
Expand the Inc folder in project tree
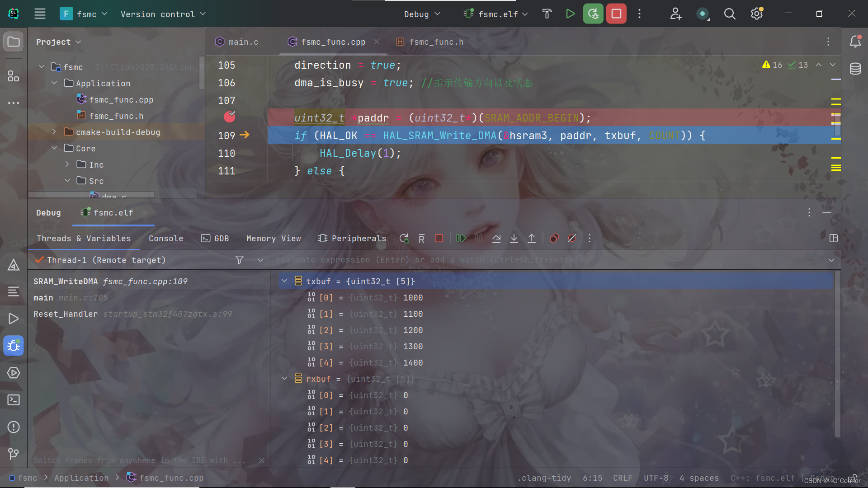pyautogui.click(x=66, y=164)
